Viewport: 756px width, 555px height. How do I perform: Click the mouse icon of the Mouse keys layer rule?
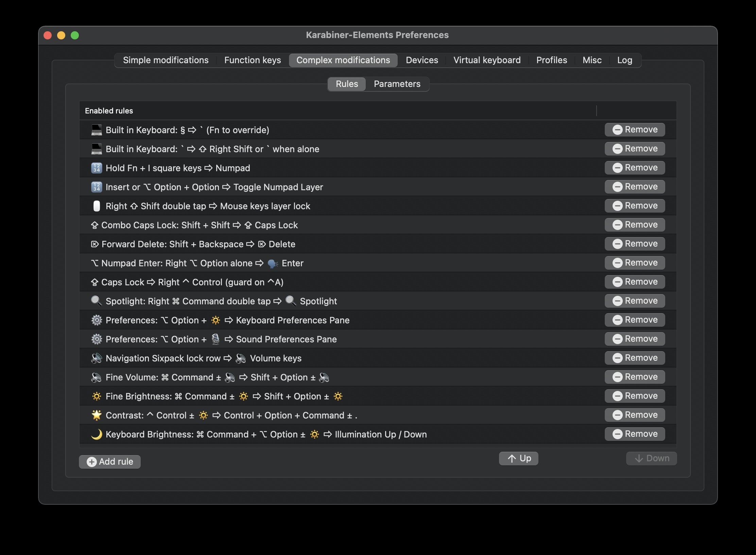coord(97,206)
